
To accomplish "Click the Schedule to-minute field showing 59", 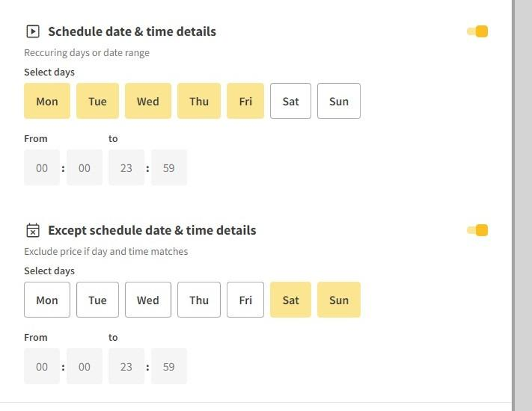I will pyautogui.click(x=169, y=168).
